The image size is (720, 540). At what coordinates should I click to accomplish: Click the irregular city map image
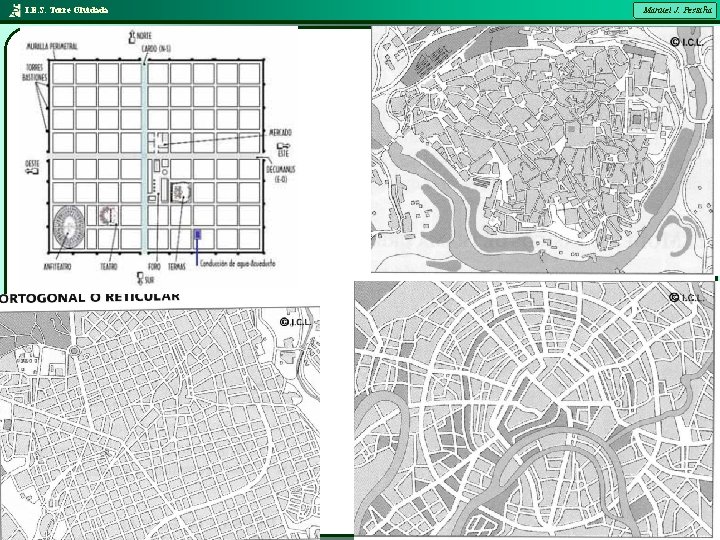(x=542, y=149)
